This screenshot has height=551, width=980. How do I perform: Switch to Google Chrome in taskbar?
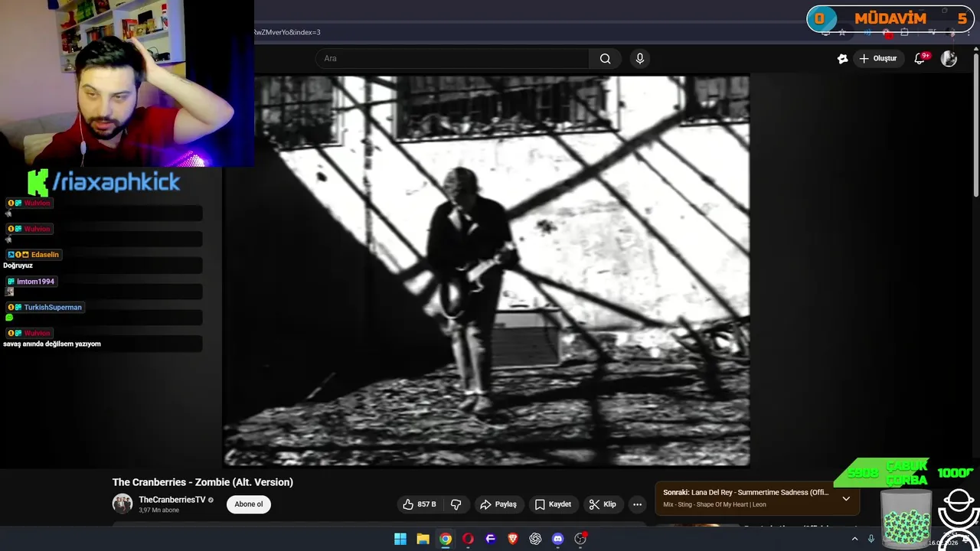click(446, 539)
